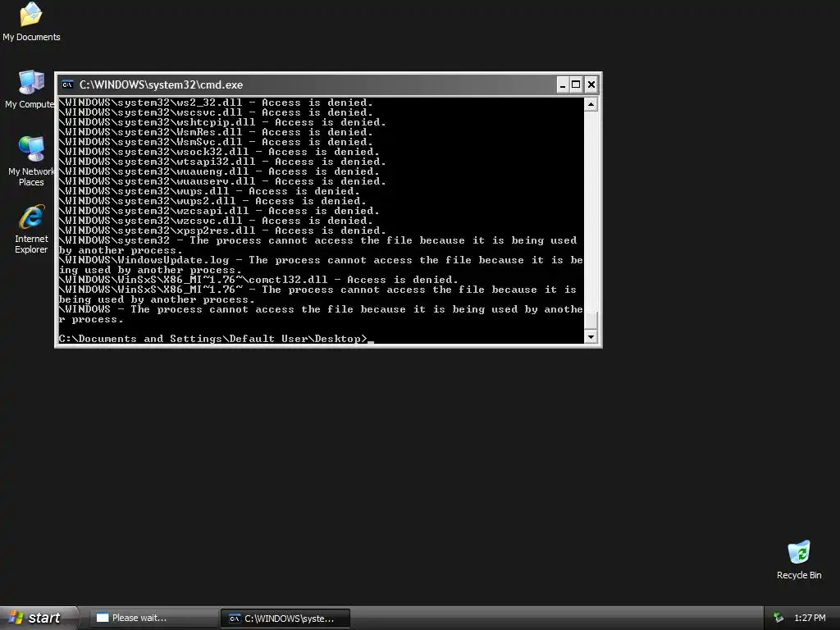840x630 pixels.
Task: Click the WsmSvc.dll access denied line
Action: tap(216, 142)
